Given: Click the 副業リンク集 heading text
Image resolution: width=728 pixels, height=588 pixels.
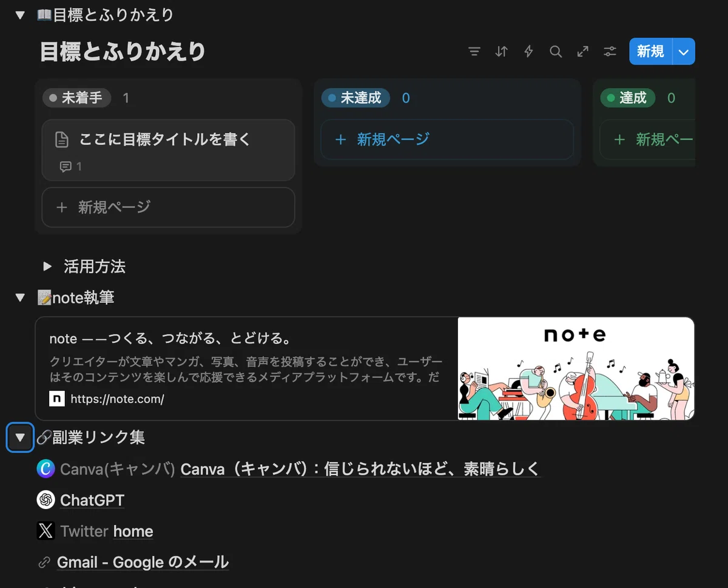Looking at the screenshot, I should [x=98, y=437].
